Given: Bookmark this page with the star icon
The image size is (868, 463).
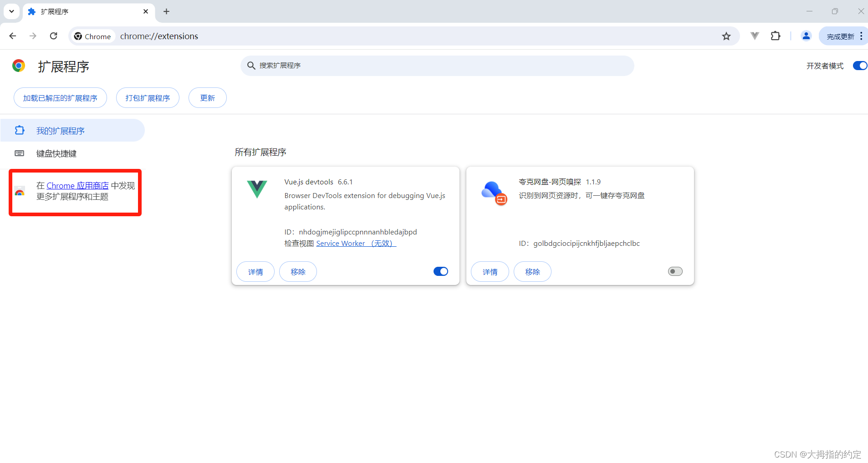Looking at the screenshot, I should [x=726, y=36].
